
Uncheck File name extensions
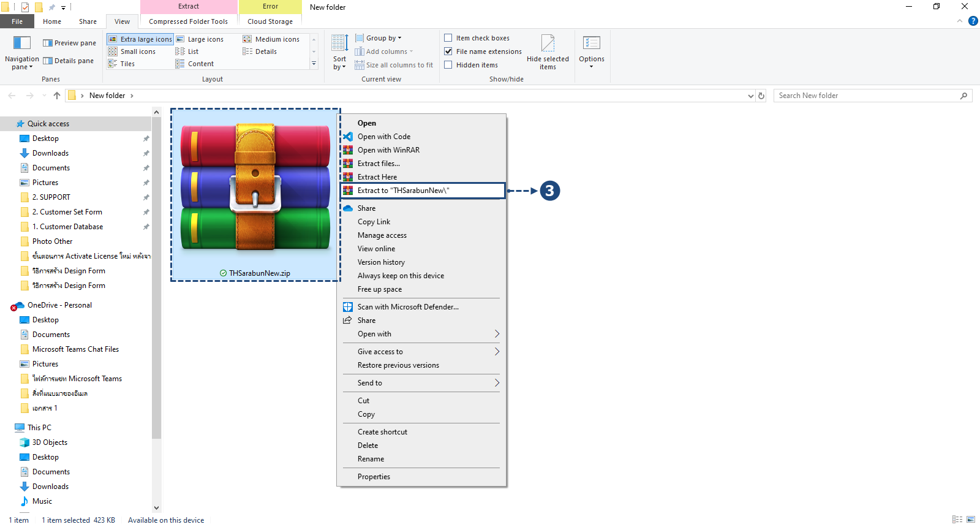(x=448, y=51)
